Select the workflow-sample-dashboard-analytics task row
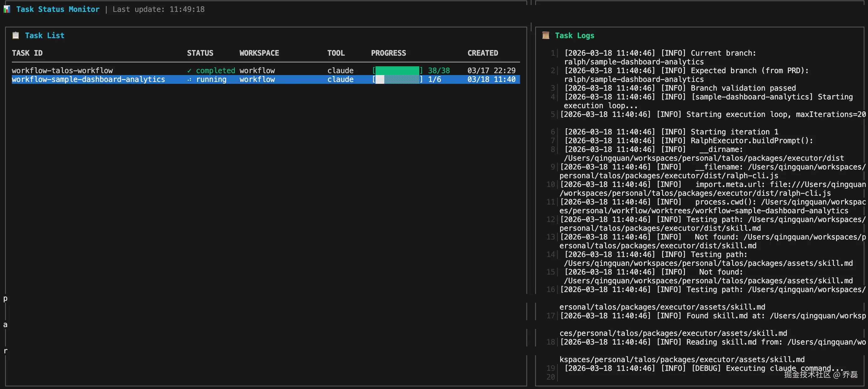This screenshot has width=868, height=389. [x=88, y=79]
